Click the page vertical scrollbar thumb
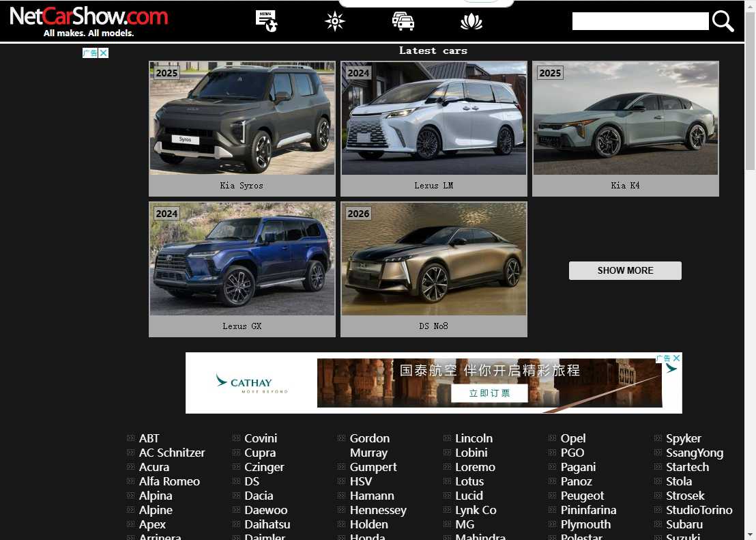 point(751,91)
